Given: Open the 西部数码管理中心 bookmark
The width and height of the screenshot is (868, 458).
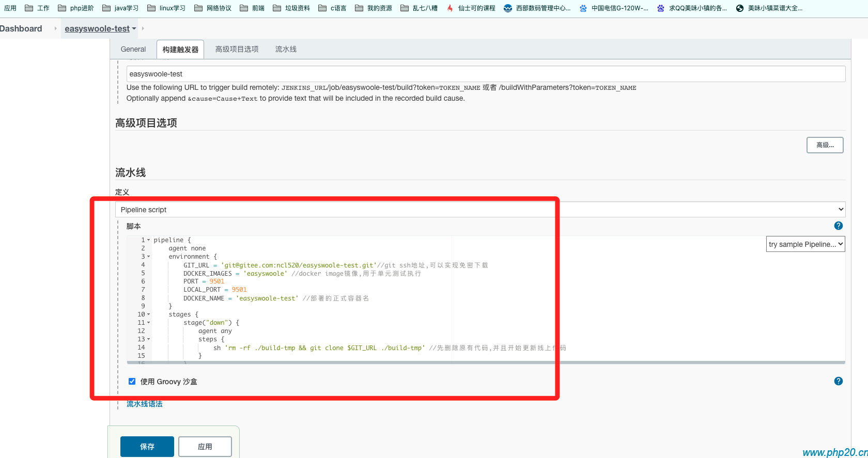Looking at the screenshot, I should (537, 8).
